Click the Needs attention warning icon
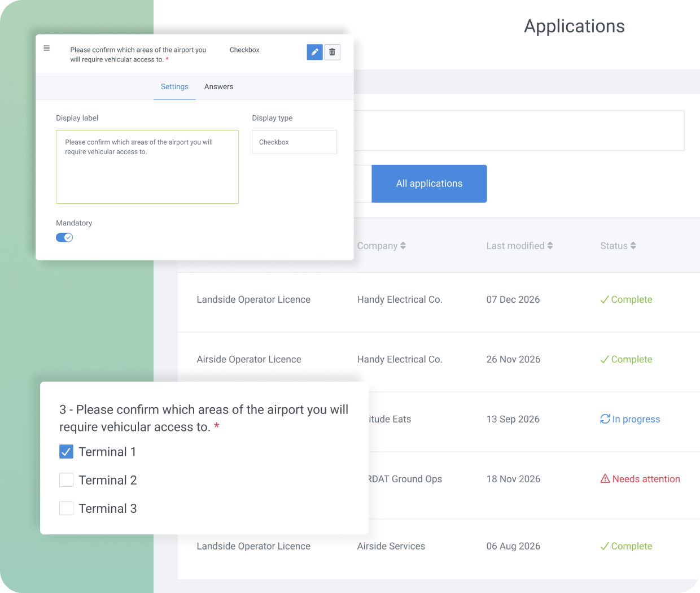The height and width of the screenshot is (593, 700). point(605,479)
